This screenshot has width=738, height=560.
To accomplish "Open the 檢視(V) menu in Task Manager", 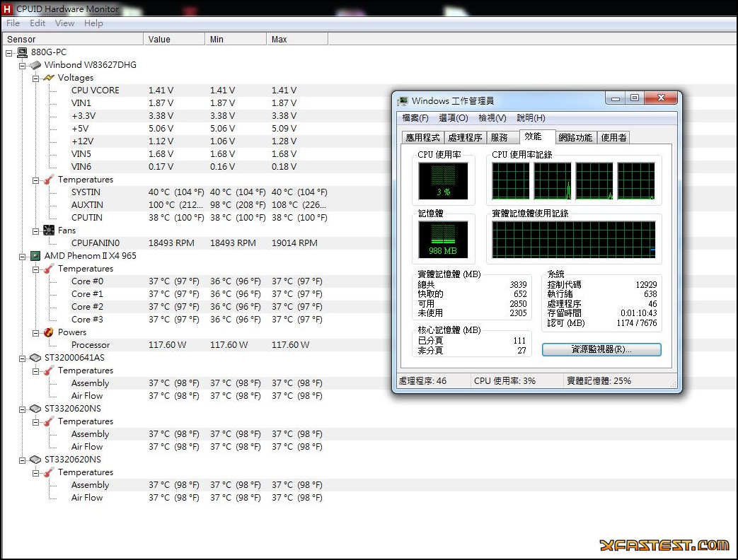I will tap(492, 118).
